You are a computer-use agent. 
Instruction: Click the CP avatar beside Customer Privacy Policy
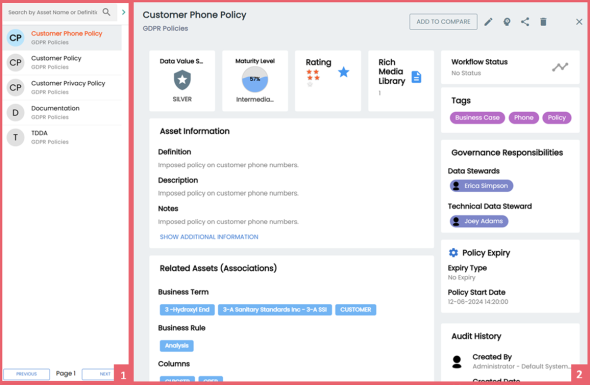pos(15,87)
